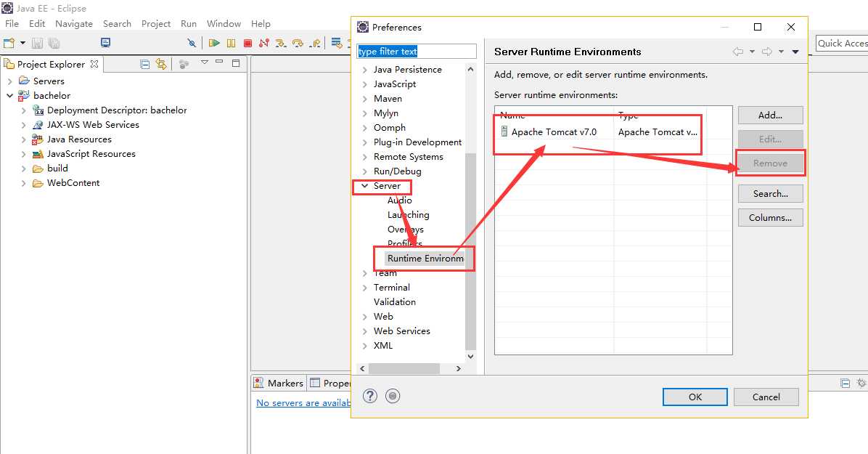Click OK in Preferences dialog

[x=695, y=397]
